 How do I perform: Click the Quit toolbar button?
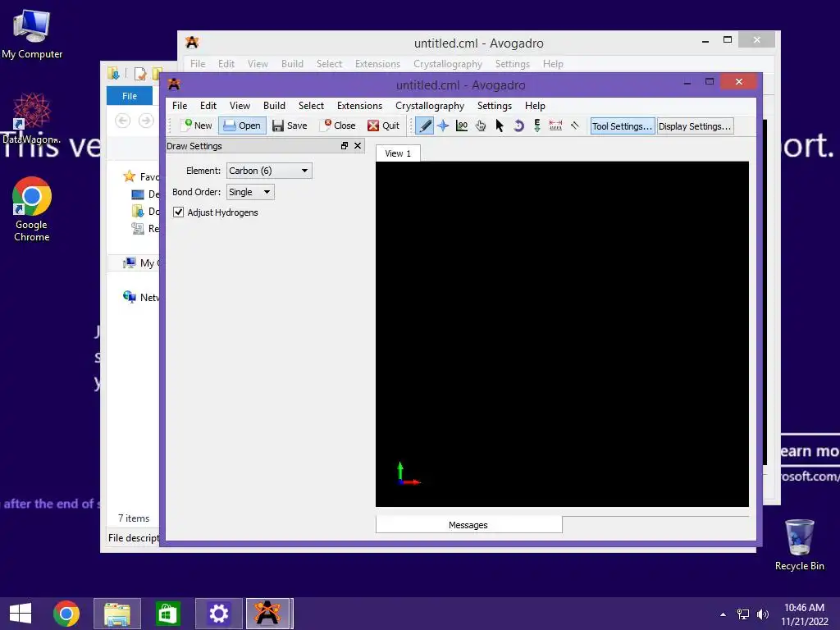384,126
